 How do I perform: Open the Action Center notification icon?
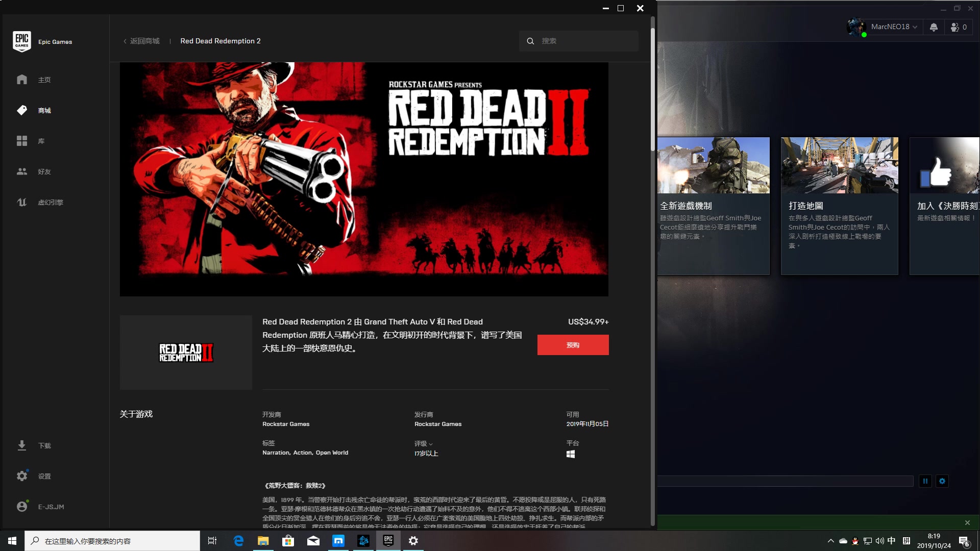click(x=964, y=541)
